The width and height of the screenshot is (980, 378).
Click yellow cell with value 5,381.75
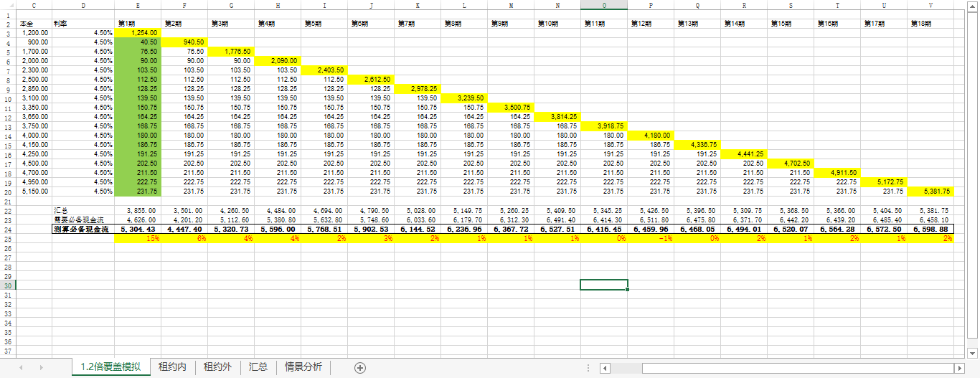click(930, 192)
